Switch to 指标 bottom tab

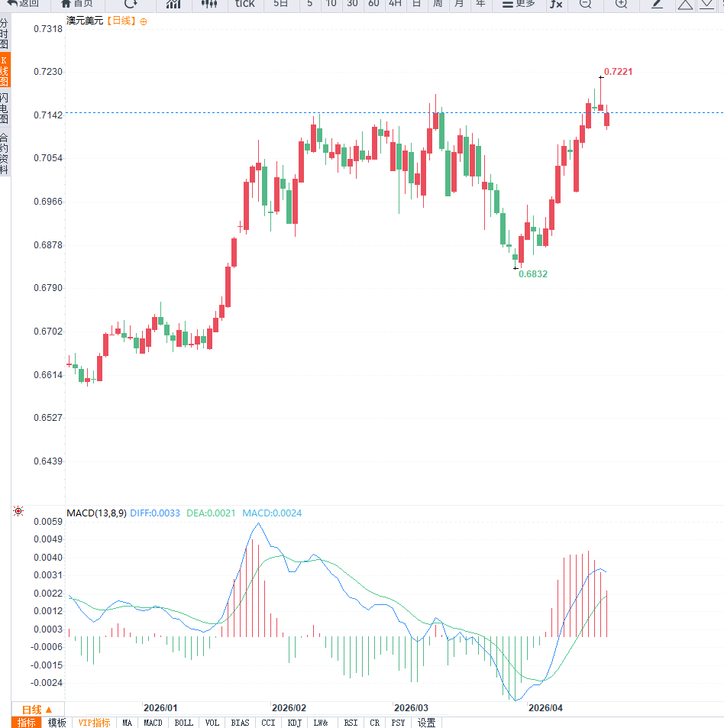(27, 723)
